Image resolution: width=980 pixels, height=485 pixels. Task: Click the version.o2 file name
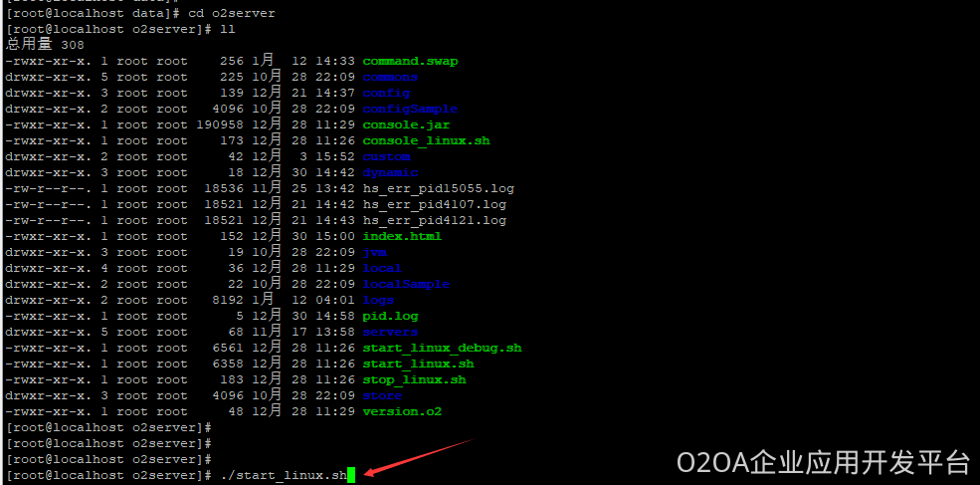pyautogui.click(x=402, y=411)
